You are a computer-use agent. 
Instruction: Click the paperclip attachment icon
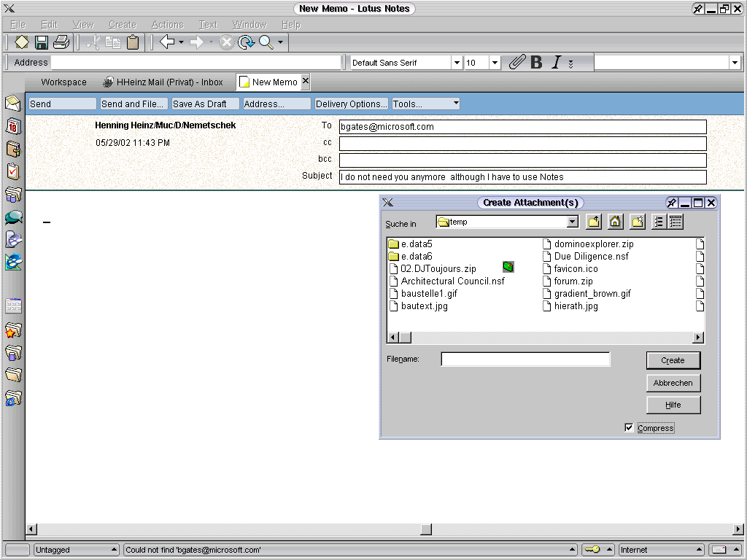pos(517,62)
